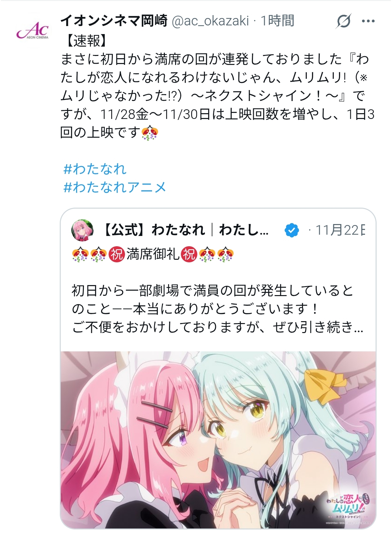Open the 11月22日 date of quoted tweet
This screenshot has height=533, width=392.
tap(340, 230)
